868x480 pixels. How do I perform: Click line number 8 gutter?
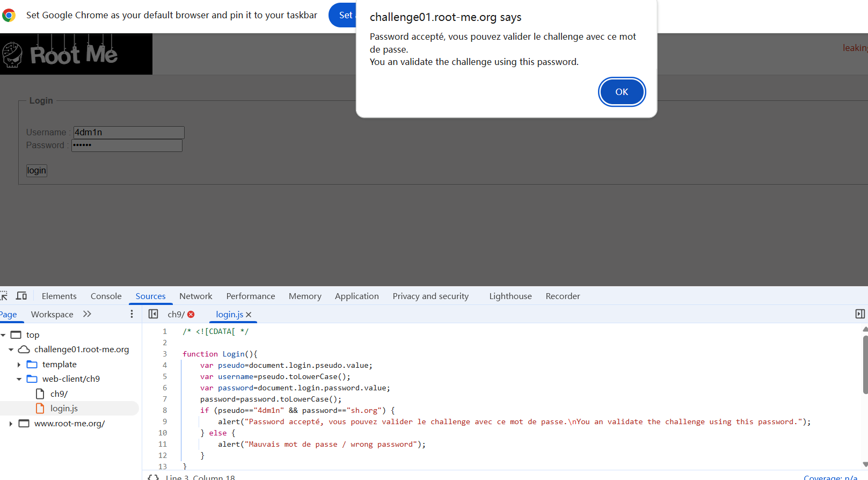click(x=165, y=410)
